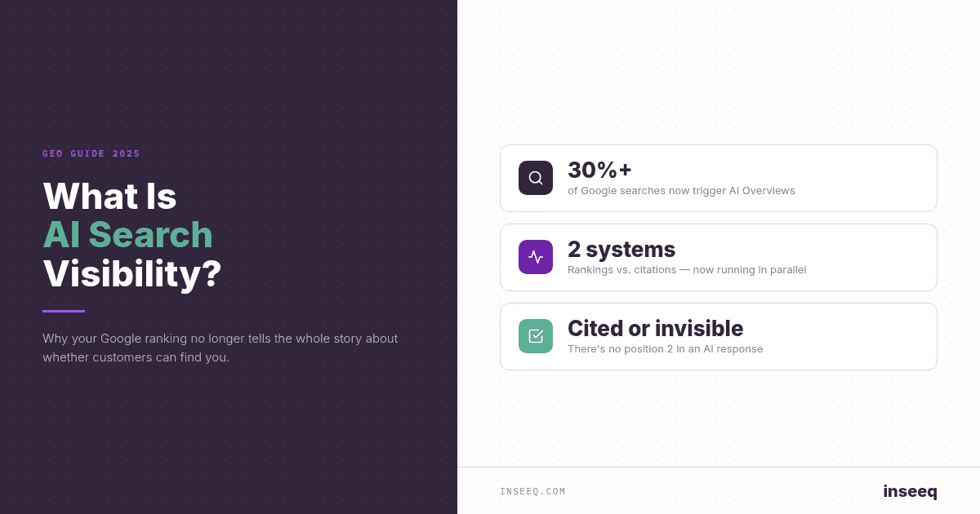Select the green "AI Search" title text
The width and height of the screenshot is (980, 514).
pos(127,235)
